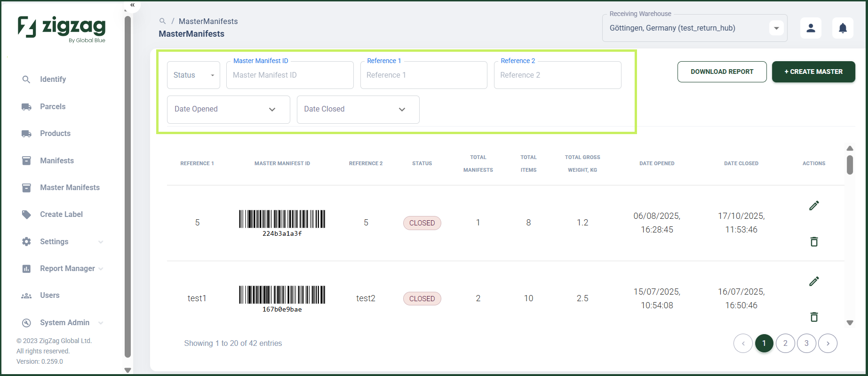This screenshot has height=376, width=868.
Task: Open Users in the sidebar
Action: point(49,295)
